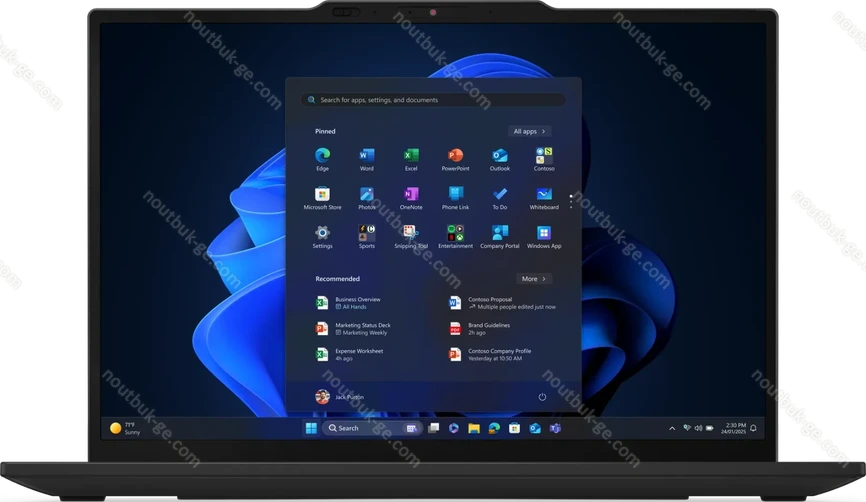Open OneNote from pinned apps
866x502 pixels.
click(x=411, y=194)
